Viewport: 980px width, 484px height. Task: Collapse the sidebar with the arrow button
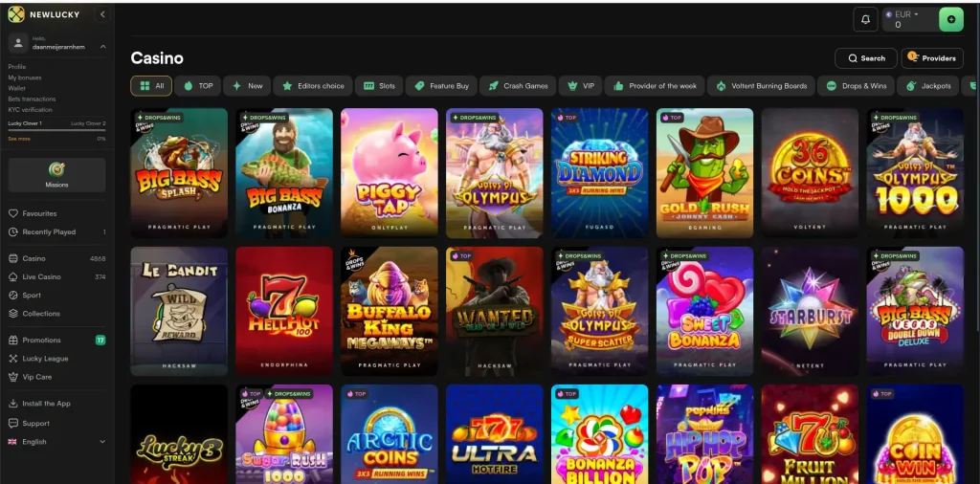[x=102, y=13]
